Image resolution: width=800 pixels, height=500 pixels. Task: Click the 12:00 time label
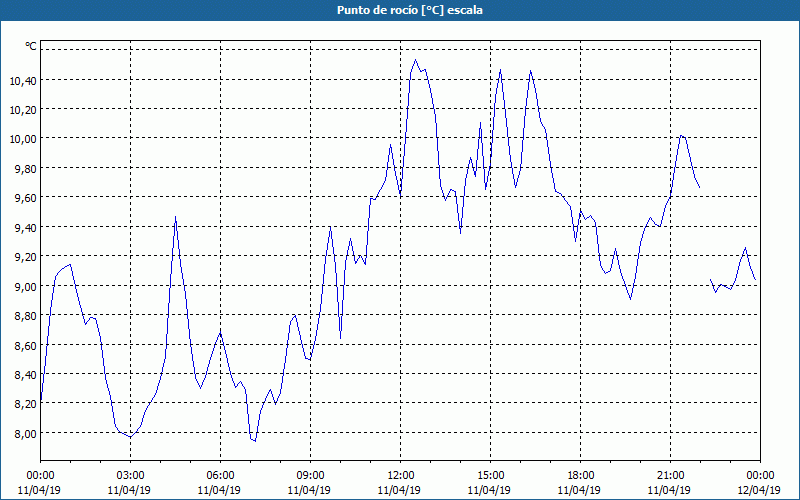(x=401, y=476)
